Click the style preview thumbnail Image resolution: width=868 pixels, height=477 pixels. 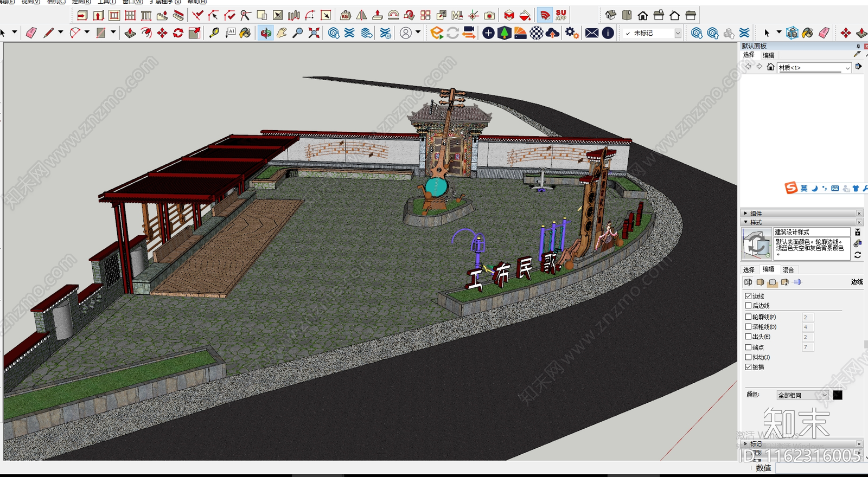(756, 243)
